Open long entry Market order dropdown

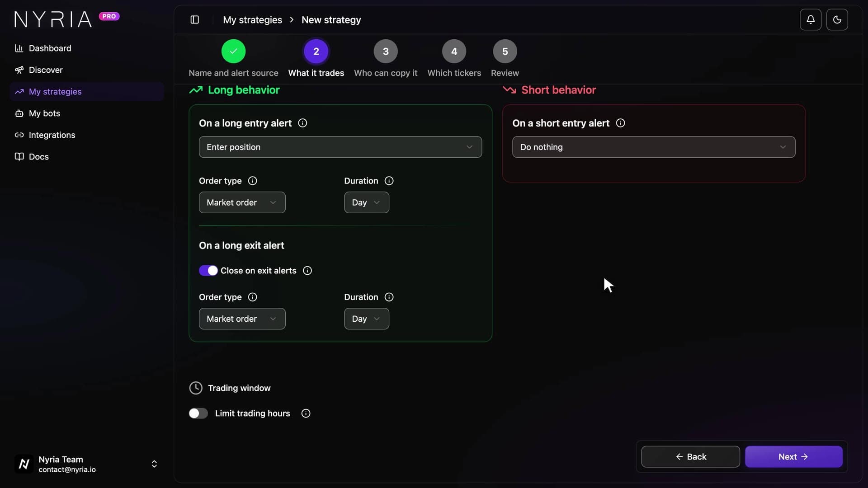coord(242,202)
